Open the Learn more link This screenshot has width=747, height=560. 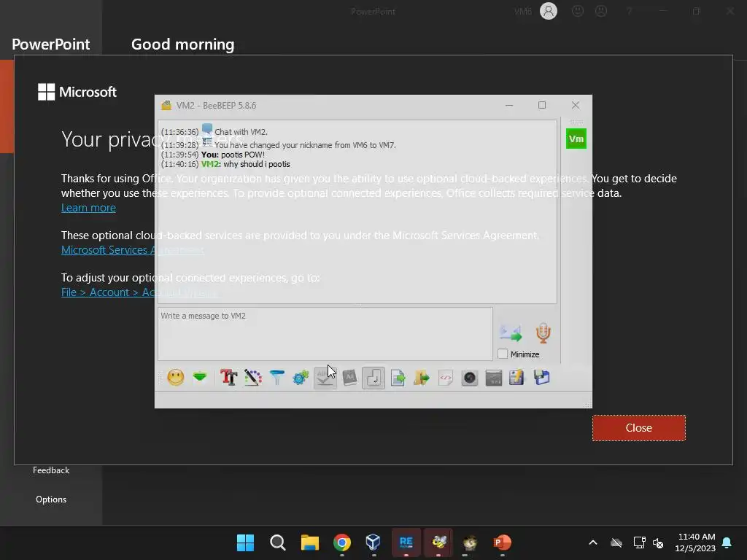pos(88,208)
